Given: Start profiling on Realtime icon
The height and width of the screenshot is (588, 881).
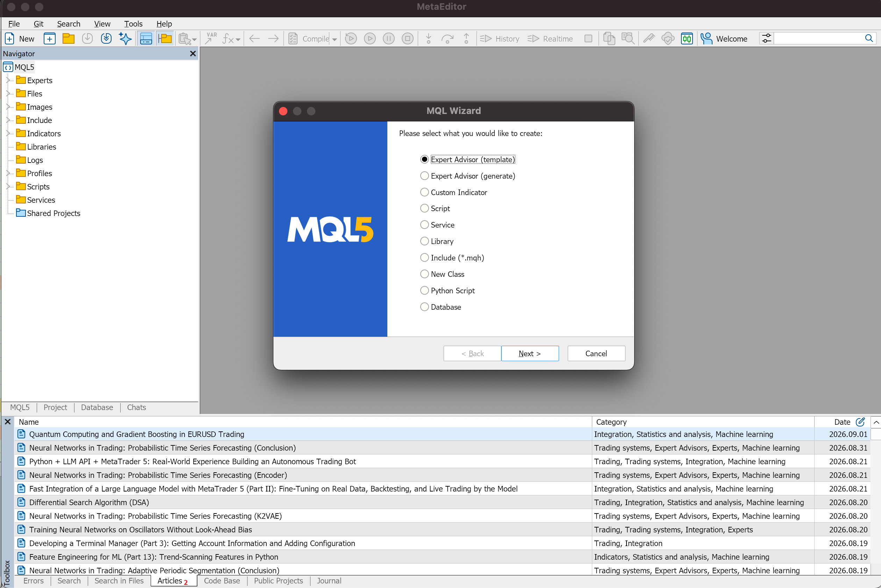Looking at the screenshot, I should [x=533, y=38].
